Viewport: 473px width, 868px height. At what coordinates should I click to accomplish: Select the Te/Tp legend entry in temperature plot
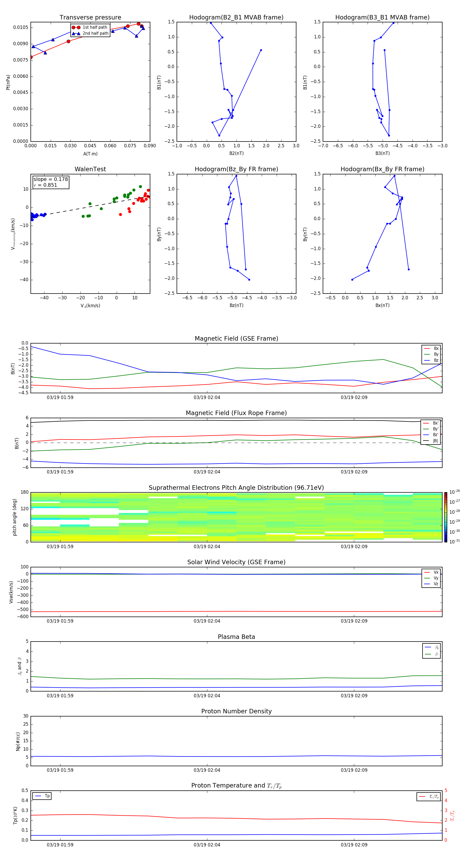pos(429,796)
